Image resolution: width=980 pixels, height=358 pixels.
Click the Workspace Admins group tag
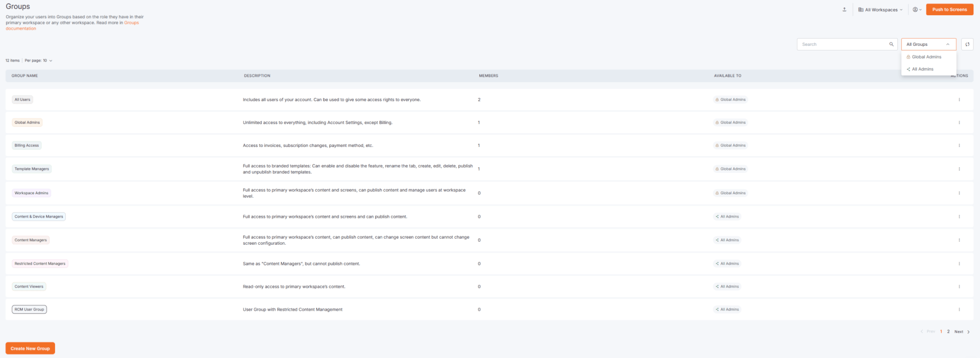point(31,193)
